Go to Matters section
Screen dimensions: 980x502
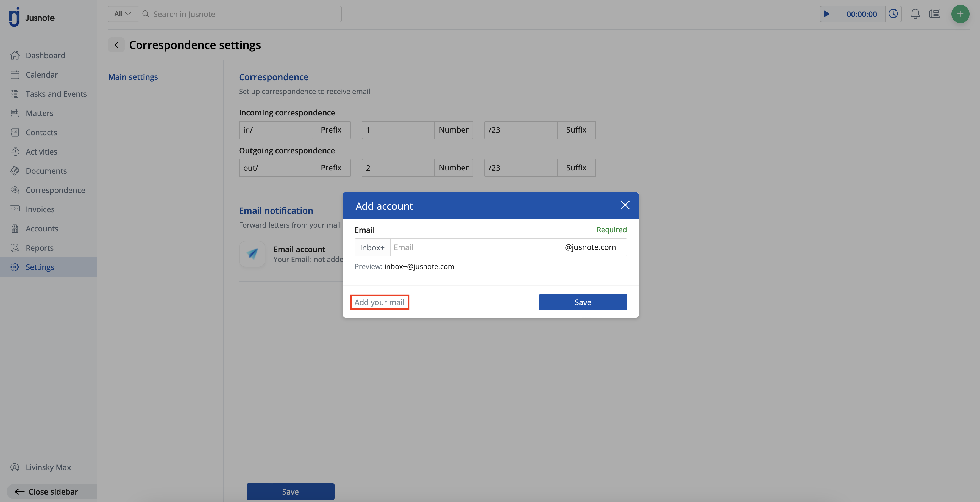tap(48, 113)
